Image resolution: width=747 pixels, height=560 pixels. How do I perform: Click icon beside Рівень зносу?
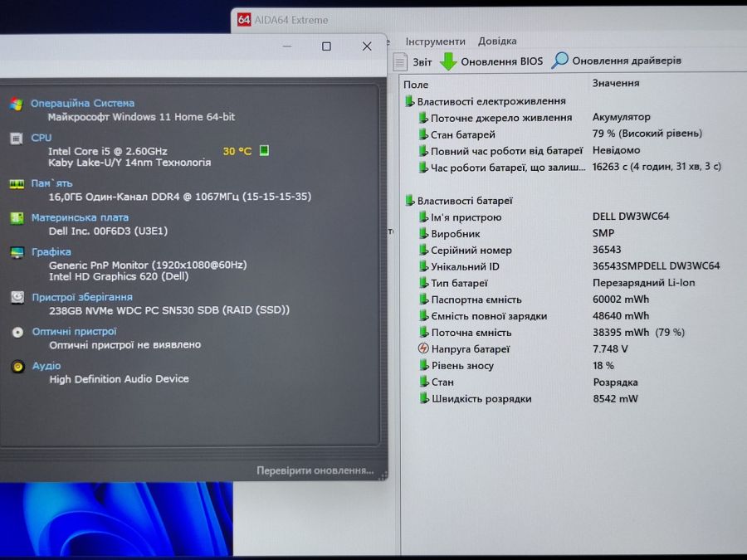click(423, 365)
